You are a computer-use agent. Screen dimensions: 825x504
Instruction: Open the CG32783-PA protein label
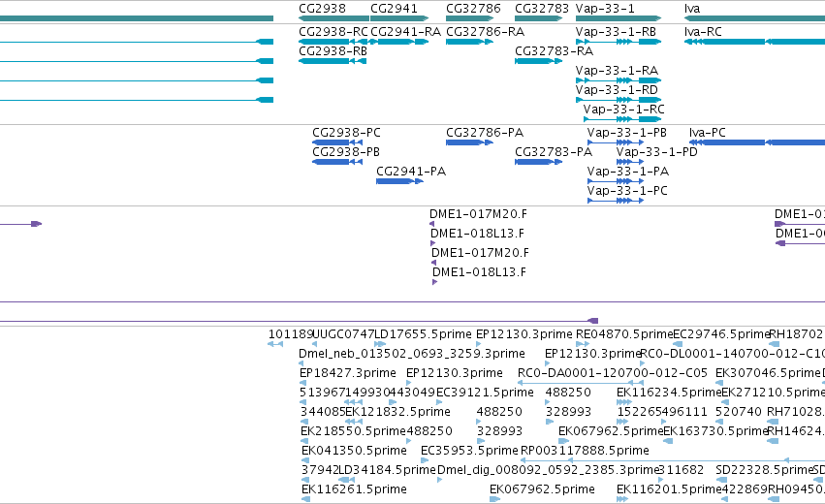click(x=553, y=152)
